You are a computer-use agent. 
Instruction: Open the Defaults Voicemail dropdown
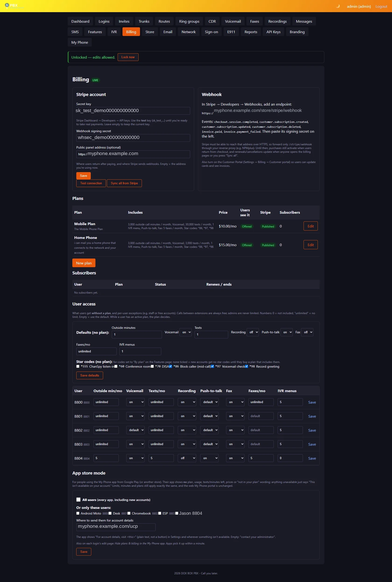pos(185,332)
